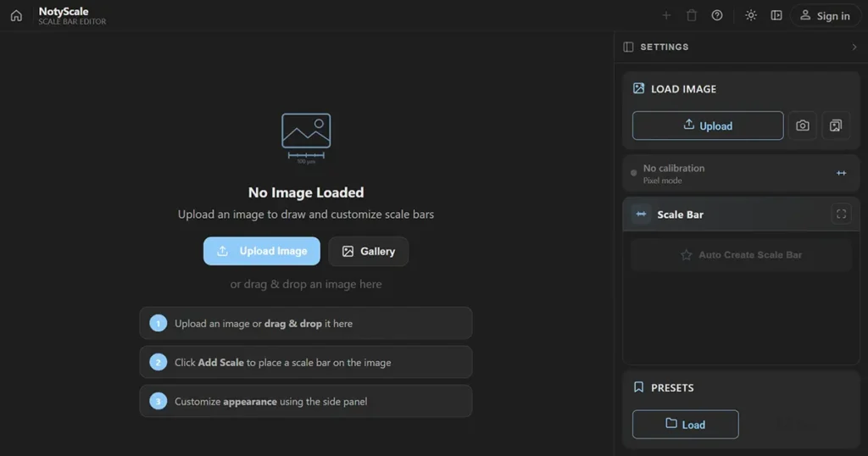Viewport: 868px width, 456px height.
Task: Click the Settings panel icon
Action: pyautogui.click(x=628, y=47)
